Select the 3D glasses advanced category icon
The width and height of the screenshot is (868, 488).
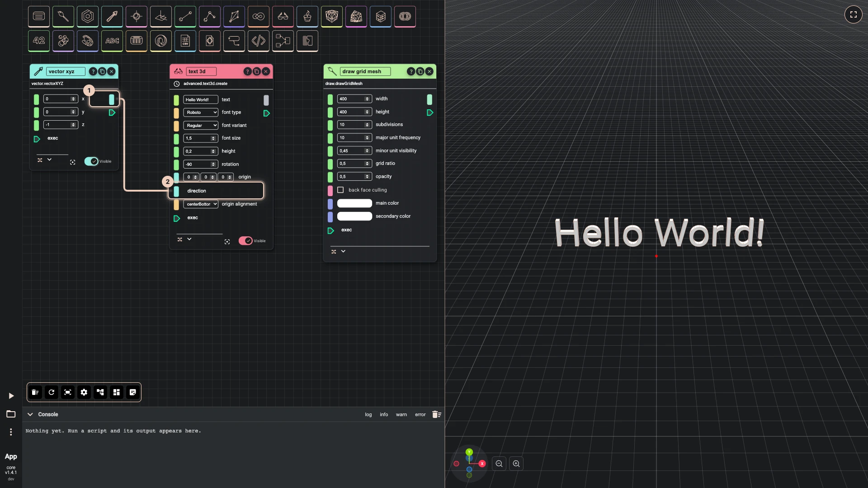283,17
